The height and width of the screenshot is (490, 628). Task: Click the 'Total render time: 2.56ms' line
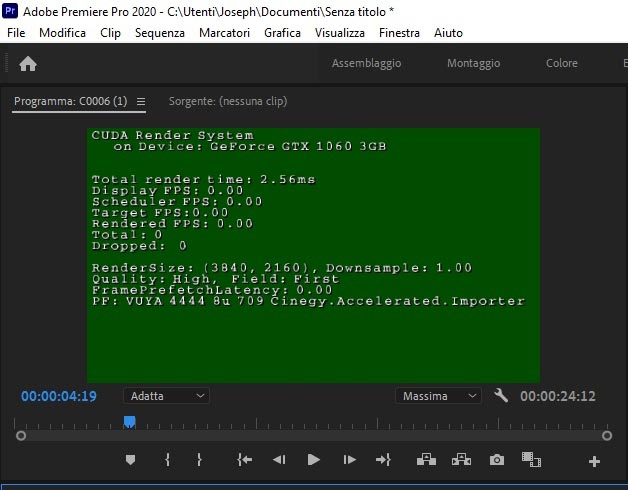[203, 179]
